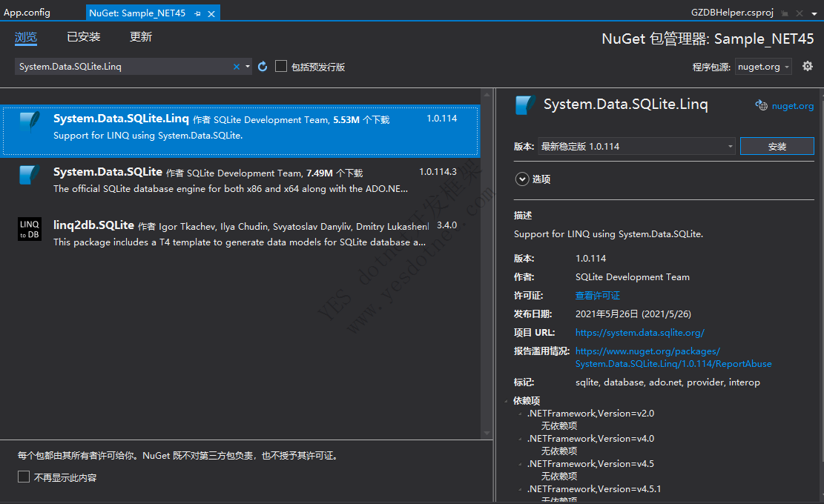
Task: Click package list scrollbar up arrow
Action: [487, 95]
